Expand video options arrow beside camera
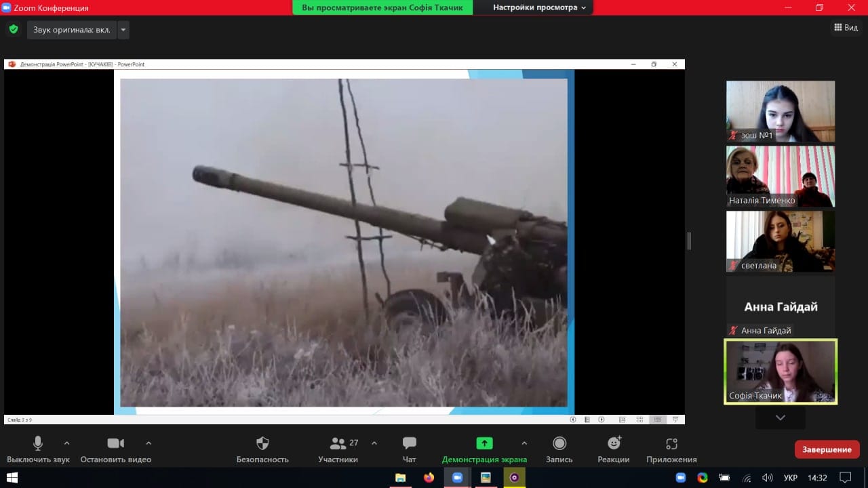The width and height of the screenshot is (868, 488). coord(149,443)
